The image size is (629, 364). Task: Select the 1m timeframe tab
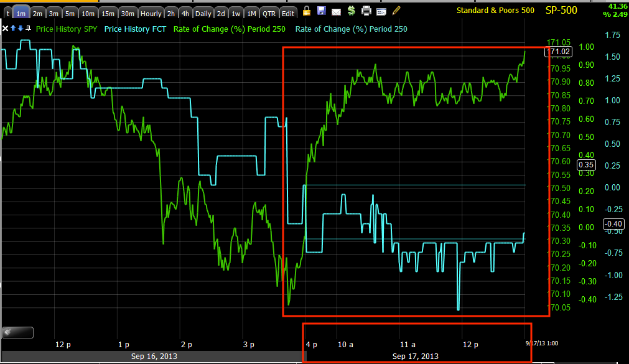[x=21, y=13]
